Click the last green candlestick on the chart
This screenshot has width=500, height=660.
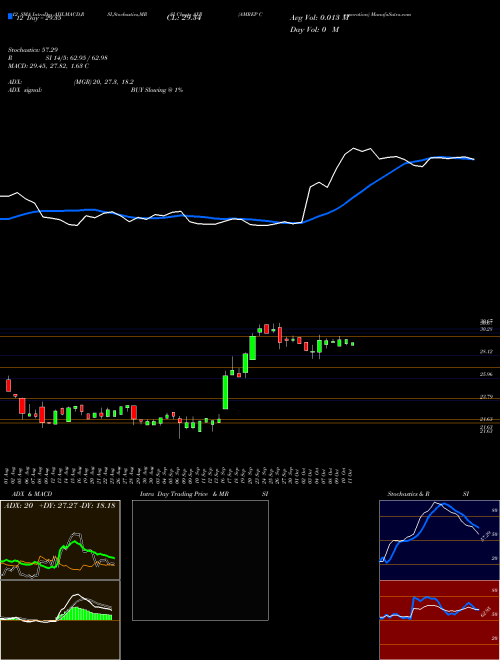point(353,344)
